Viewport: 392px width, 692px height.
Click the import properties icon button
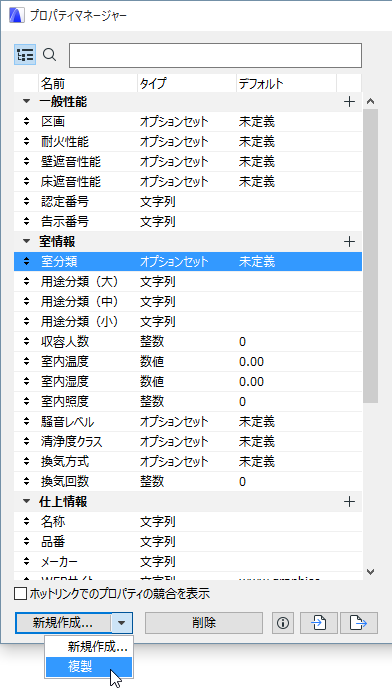click(319, 623)
